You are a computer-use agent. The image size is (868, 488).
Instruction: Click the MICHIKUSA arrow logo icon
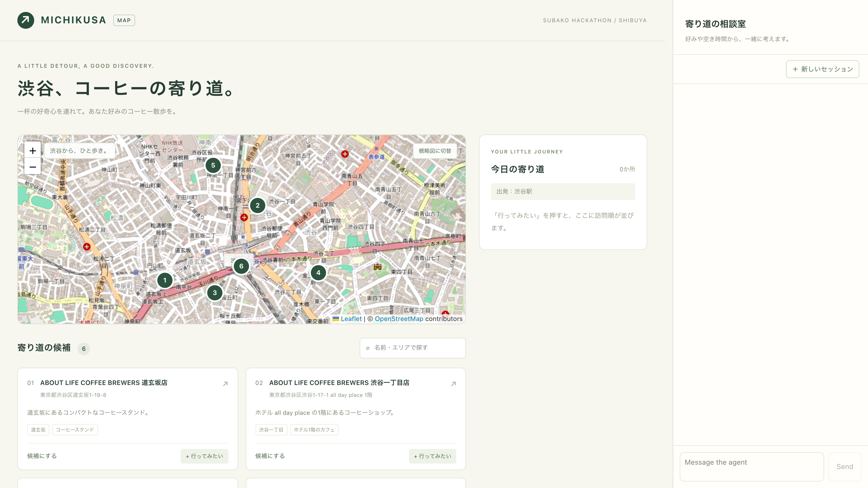coord(25,20)
